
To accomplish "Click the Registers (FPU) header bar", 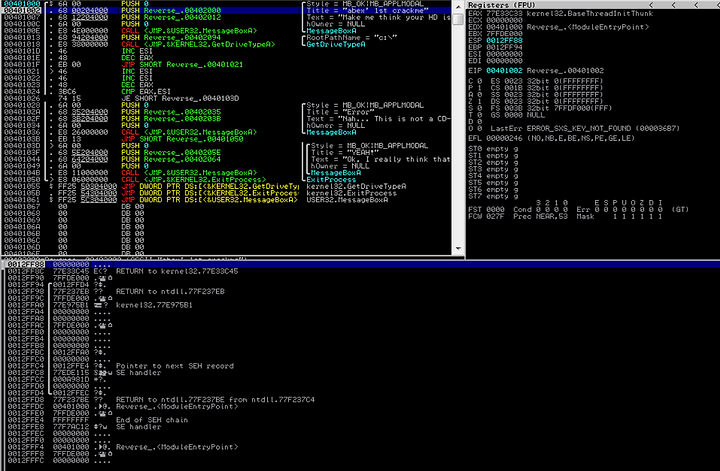I will pyautogui.click(x=593, y=5).
